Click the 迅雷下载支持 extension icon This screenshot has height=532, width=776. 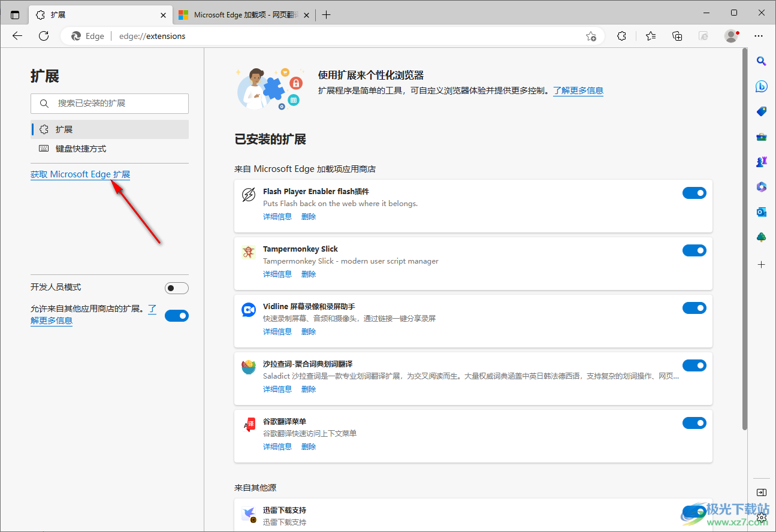[x=248, y=514]
